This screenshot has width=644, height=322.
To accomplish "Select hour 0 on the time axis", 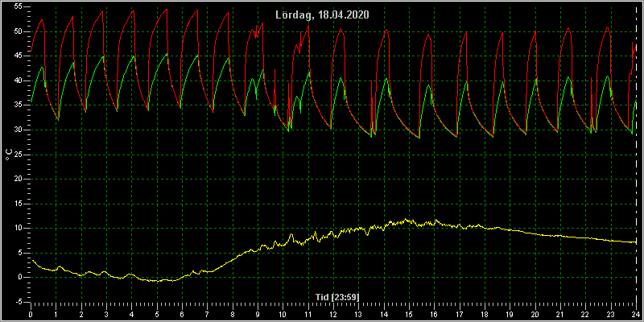I will point(31,314).
